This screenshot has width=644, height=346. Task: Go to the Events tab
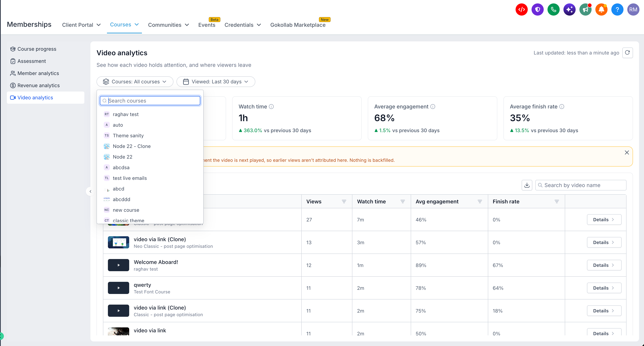point(207,25)
